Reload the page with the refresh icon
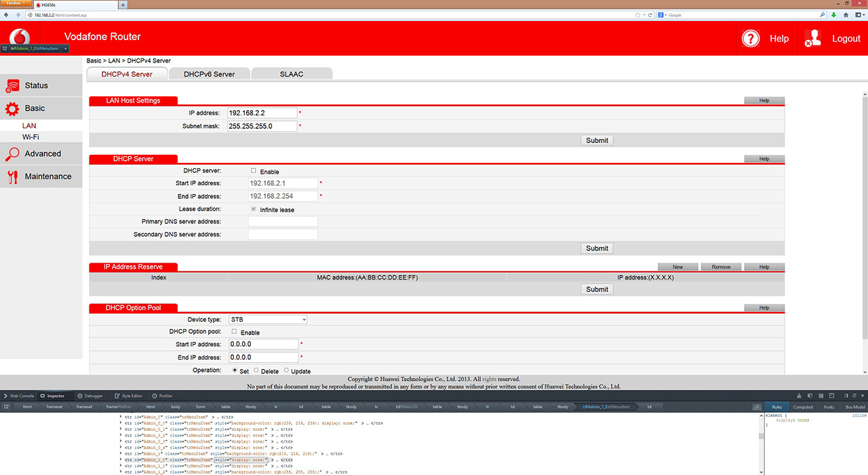This screenshot has height=475, width=868. (651, 14)
